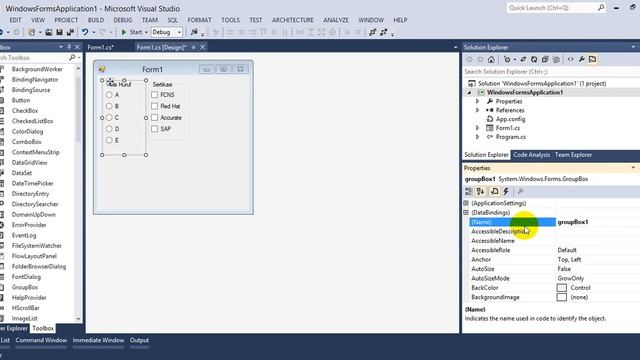Check the Accurate checkbox
This screenshot has width=640, height=360.
coord(154,118)
